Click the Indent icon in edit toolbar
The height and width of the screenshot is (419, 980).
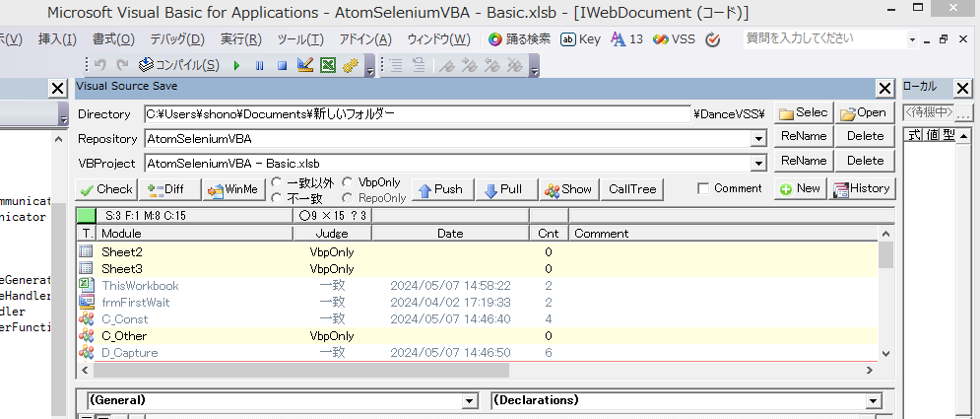[396, 65]
